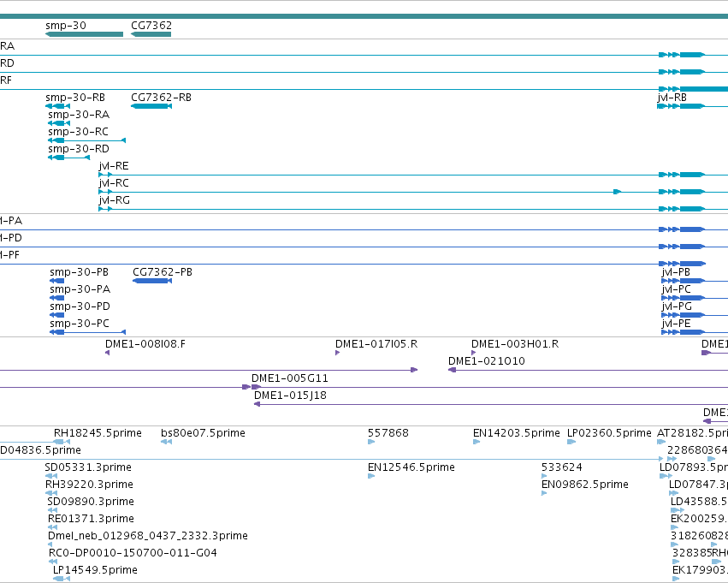Screen dimensions: 728x583
Task: Click the smp-30-PC protein label
Action: [80, 324]
